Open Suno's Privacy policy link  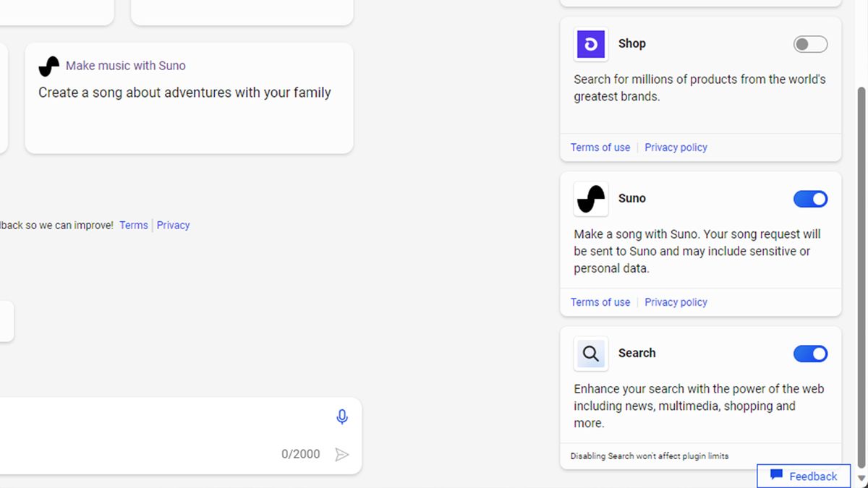click(676, 301)
